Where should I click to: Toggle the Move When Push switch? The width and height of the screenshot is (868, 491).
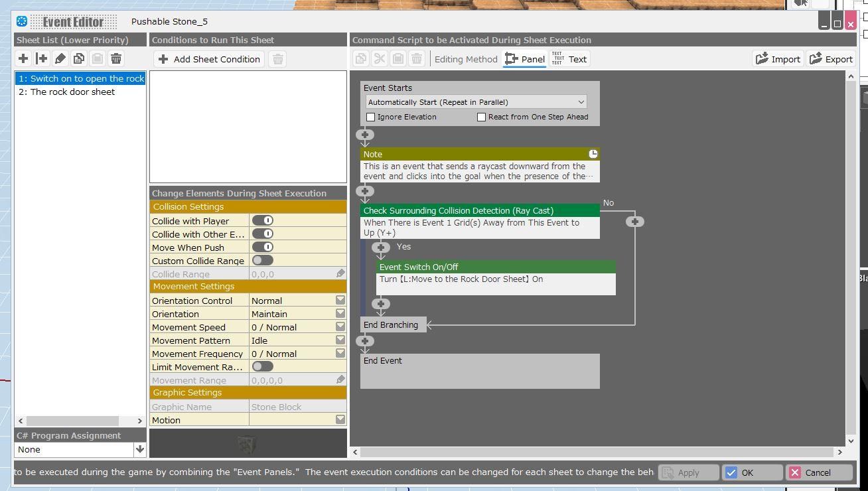[263, 247]
